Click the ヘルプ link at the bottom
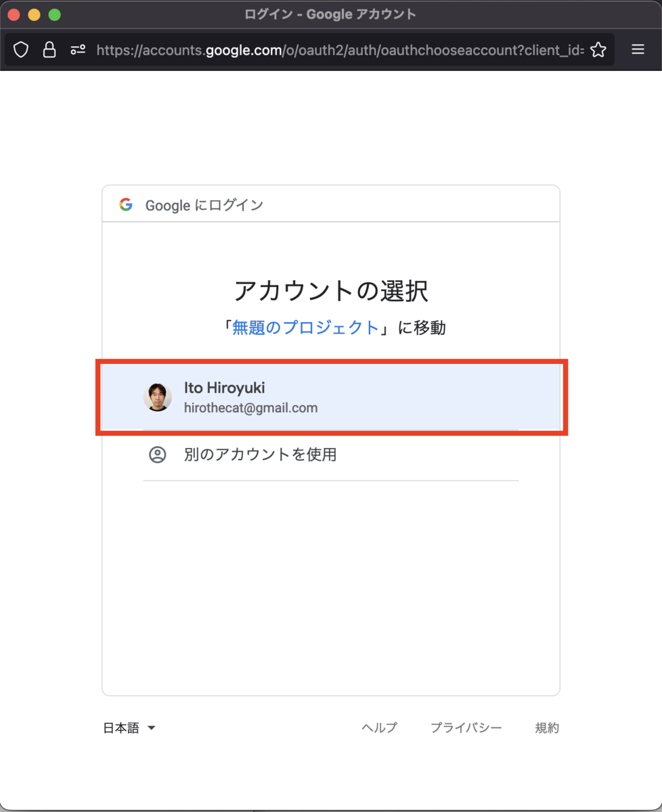The height and width of the screenshot is (812, 662). (x=378, y=727)
